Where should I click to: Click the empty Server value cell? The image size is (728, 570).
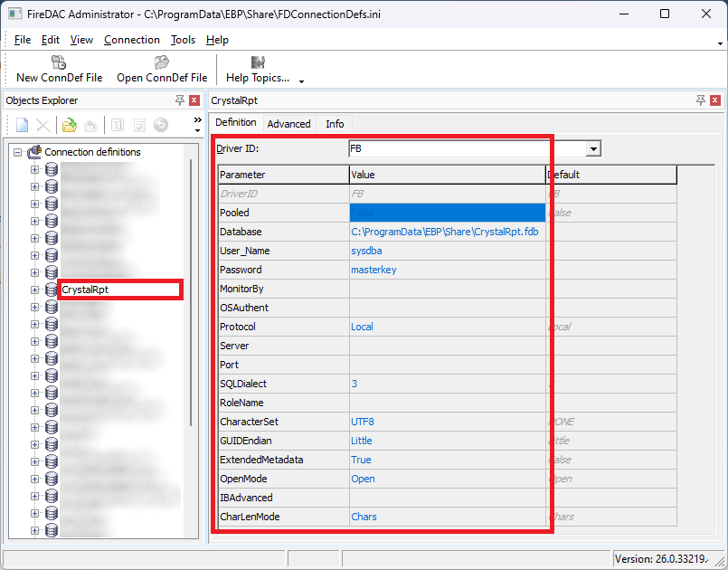pyautogui.click(x=448, y=347)
